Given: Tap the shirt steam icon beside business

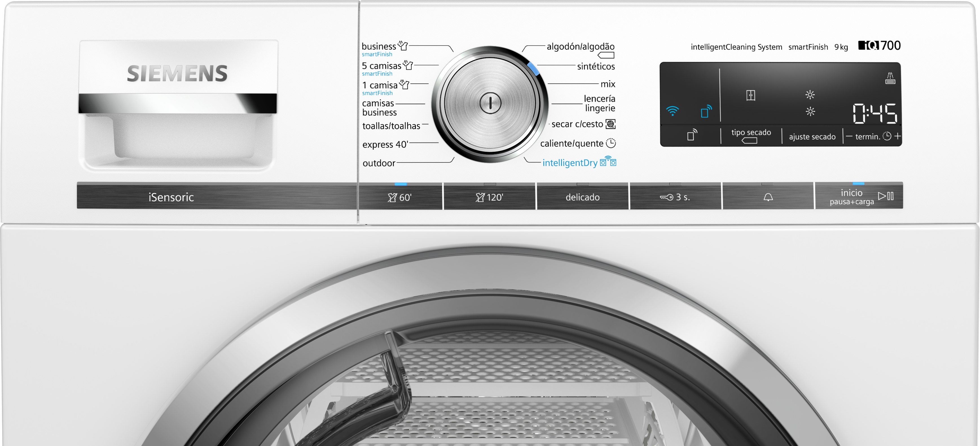Looking at the screenshot, I should click(x=403, y=45).
